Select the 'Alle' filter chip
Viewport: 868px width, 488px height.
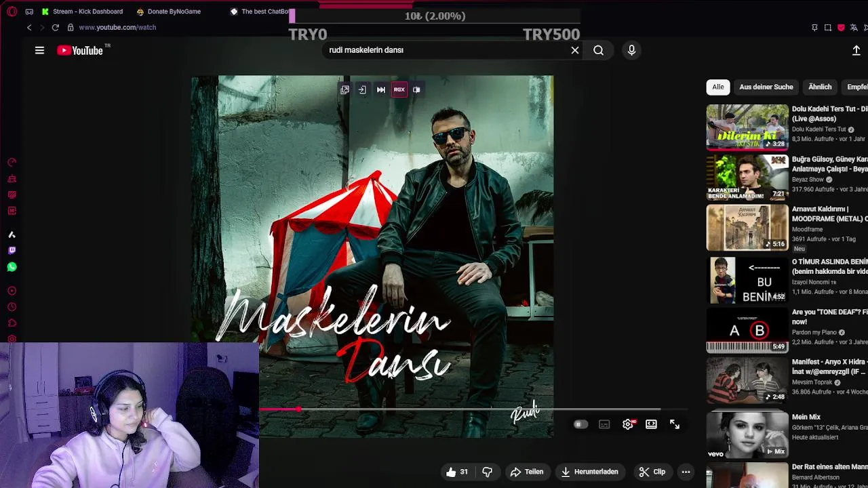coord(718,87)
